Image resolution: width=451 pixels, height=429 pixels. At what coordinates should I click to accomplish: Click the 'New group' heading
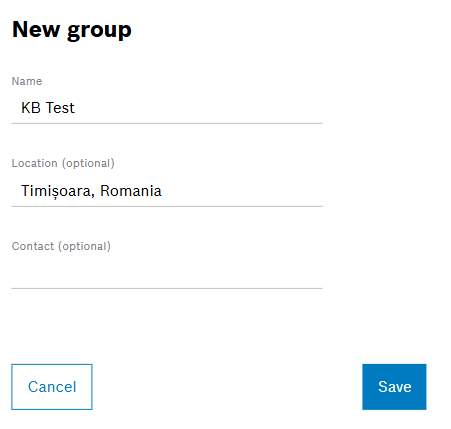tap(72, 30)
